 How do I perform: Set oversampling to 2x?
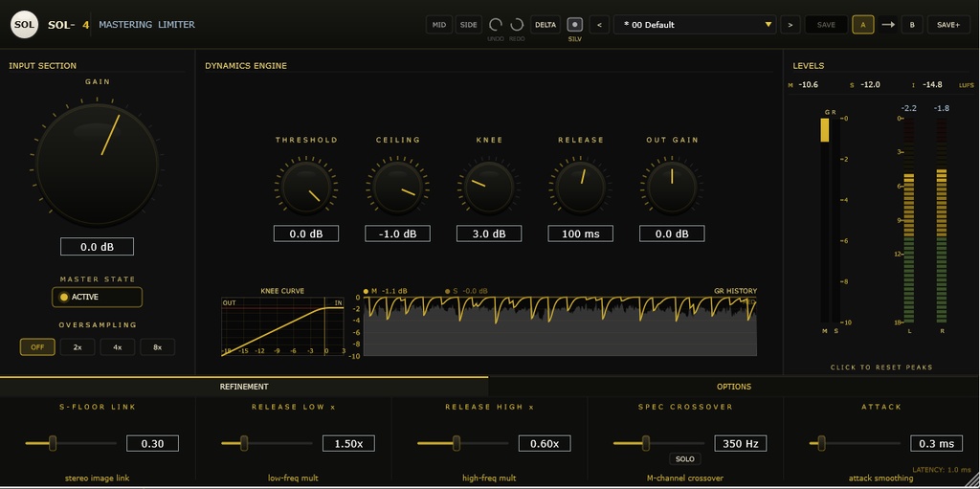[x=78, y=347]
